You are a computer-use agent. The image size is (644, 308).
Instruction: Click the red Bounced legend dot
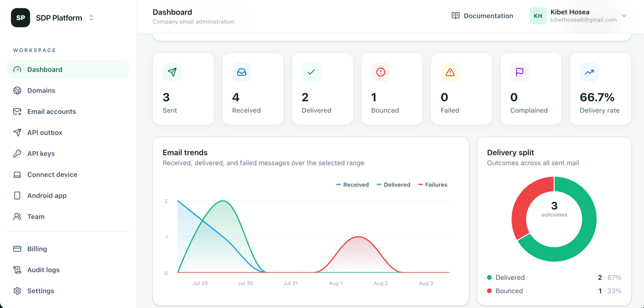point(489,291)
